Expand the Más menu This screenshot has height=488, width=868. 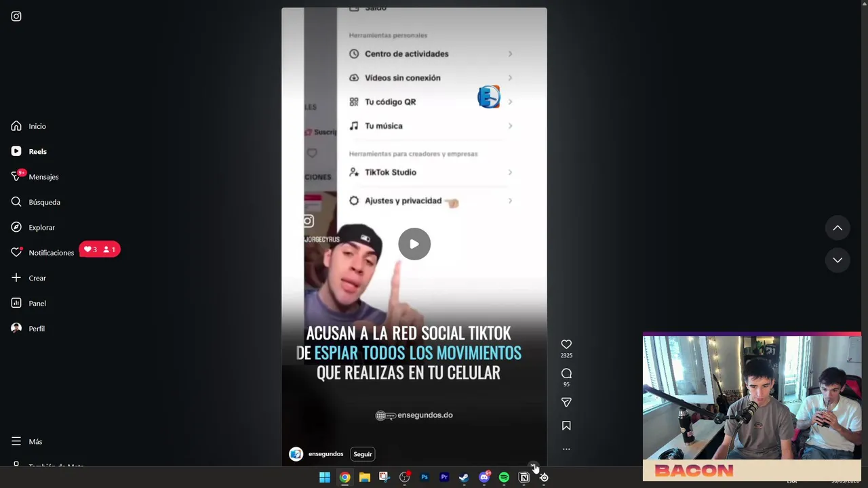click(26, 441)
